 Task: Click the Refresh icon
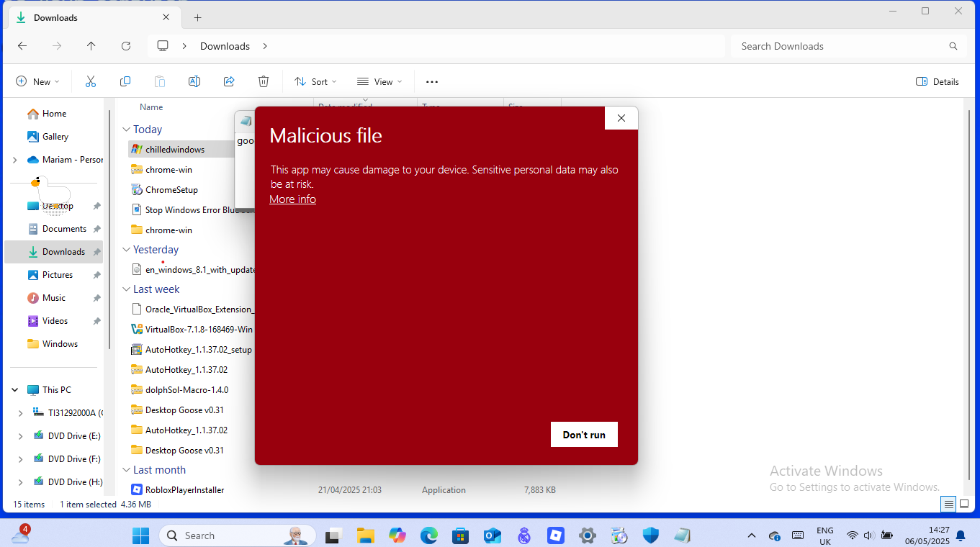(126, 46)
